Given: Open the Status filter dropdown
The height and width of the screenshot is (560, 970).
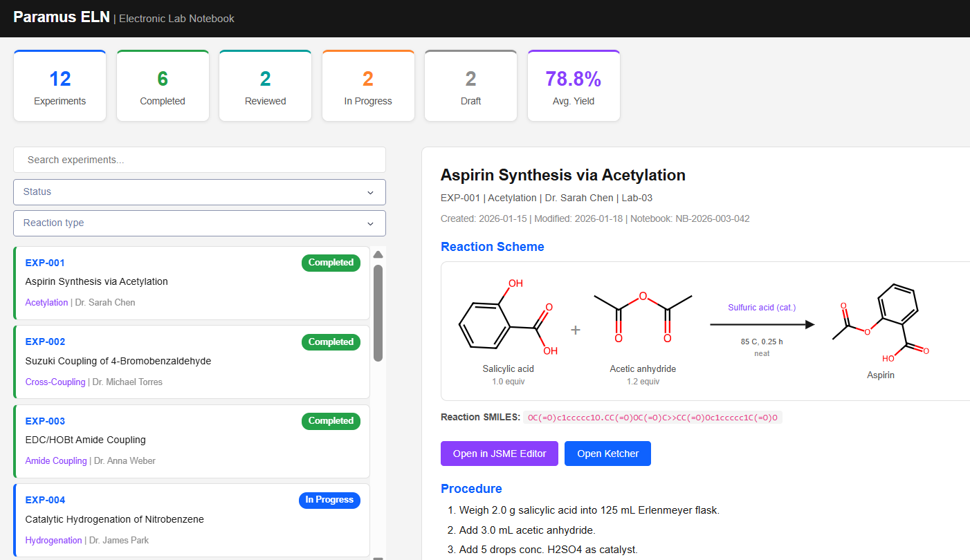Looking at the screenshot, I should pos(199,192).
